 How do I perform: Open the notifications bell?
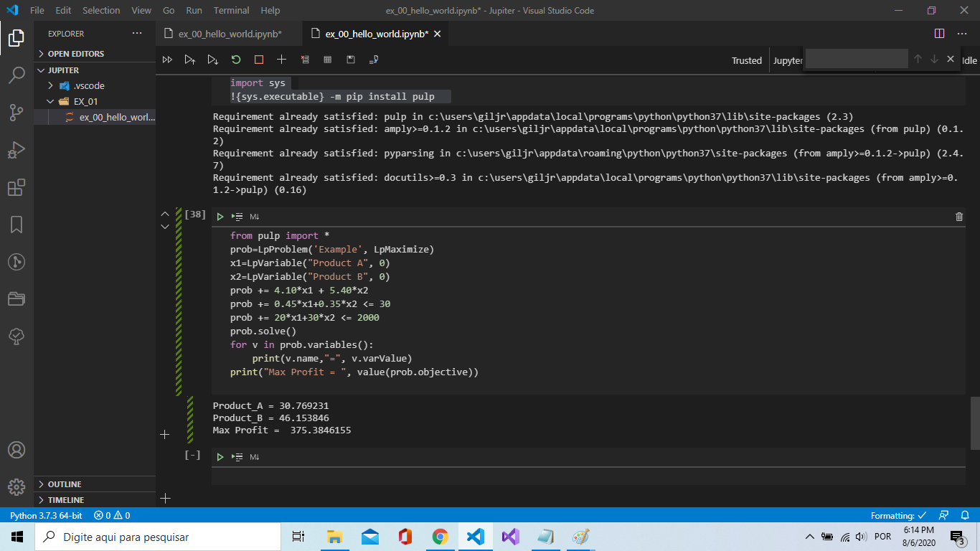[x=964, y=515]
